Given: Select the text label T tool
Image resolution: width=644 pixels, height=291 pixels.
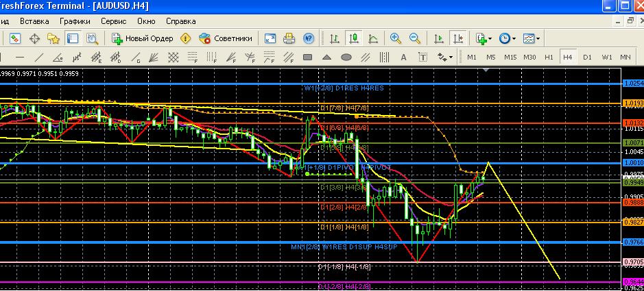Looking at the screenshot, I should point(422,58).
